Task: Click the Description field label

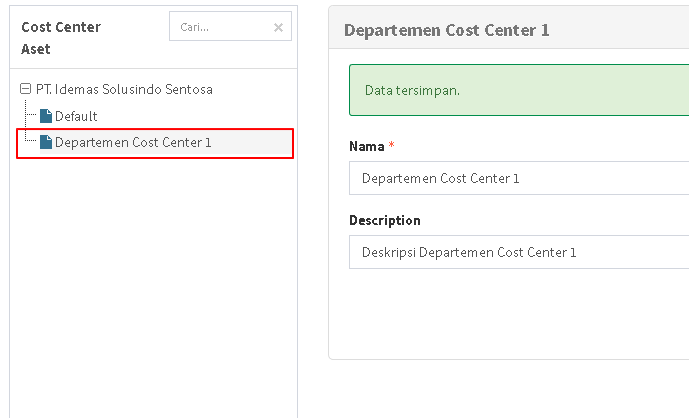Action: coord(384,220)
